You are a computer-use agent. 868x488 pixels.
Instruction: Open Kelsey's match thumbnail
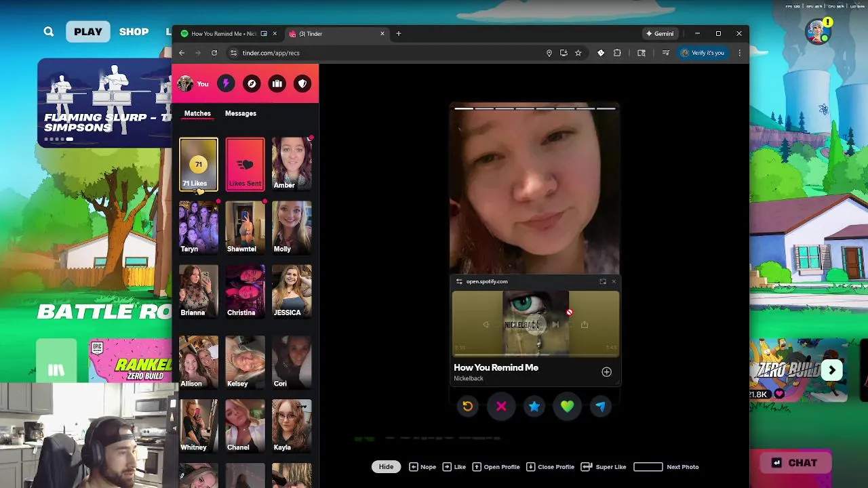(x=245, y=362)
